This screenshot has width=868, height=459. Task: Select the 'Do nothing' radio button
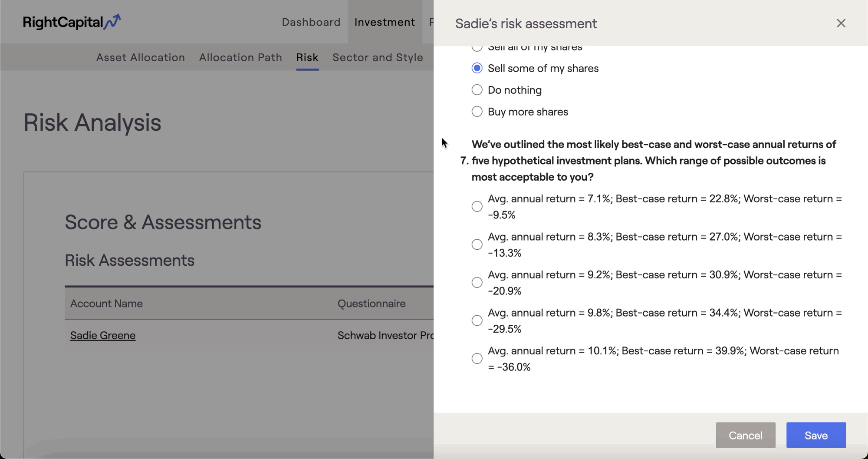477,90
